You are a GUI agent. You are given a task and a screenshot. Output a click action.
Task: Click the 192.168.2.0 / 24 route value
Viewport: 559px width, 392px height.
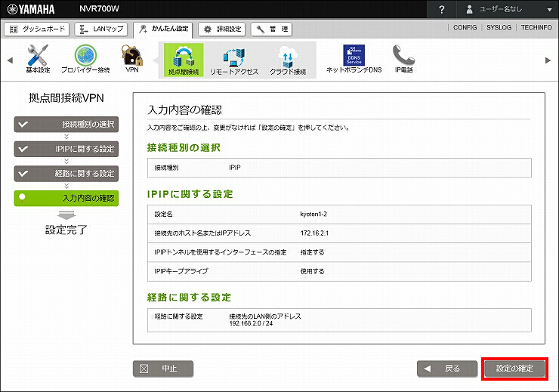click(x=251, y=323)
